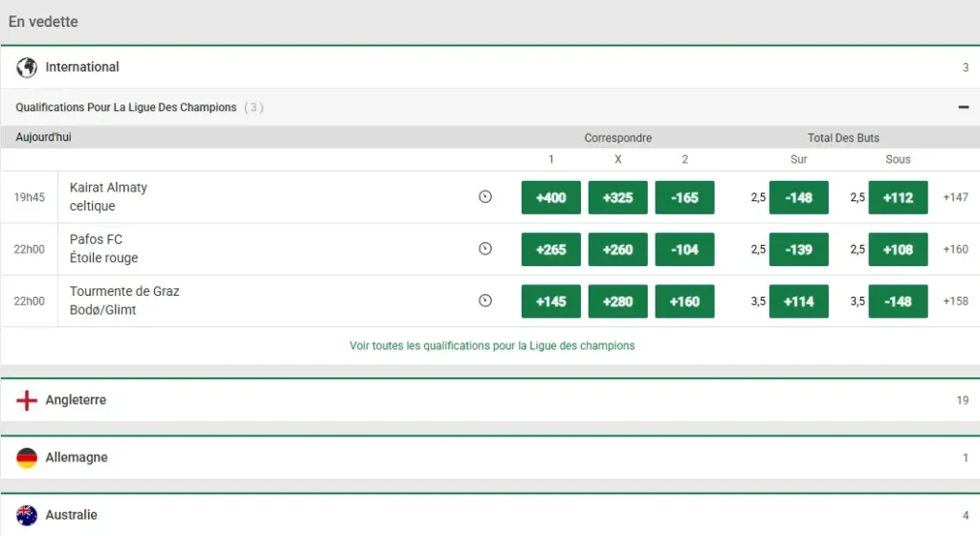Open +160 more markets for Pafos match
The width and height of the screenshot is (980, 536).
[956, 249]
